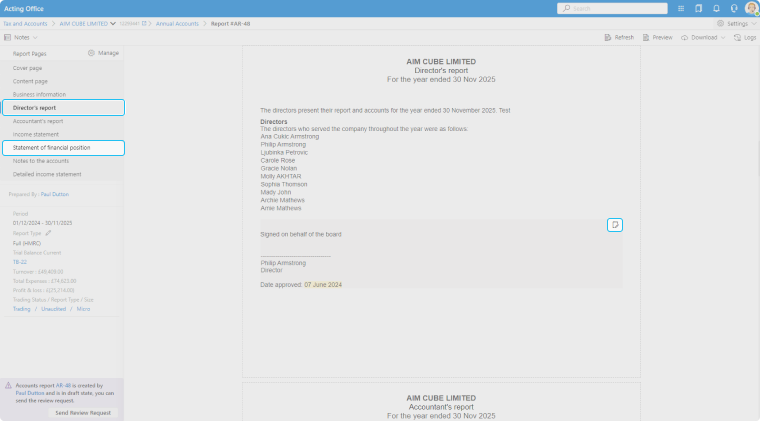The width and height of the screenshot is (760, 421).
Task: Expand the Settings dropdown
Action: pyautogui.click(x=736, y=22)
